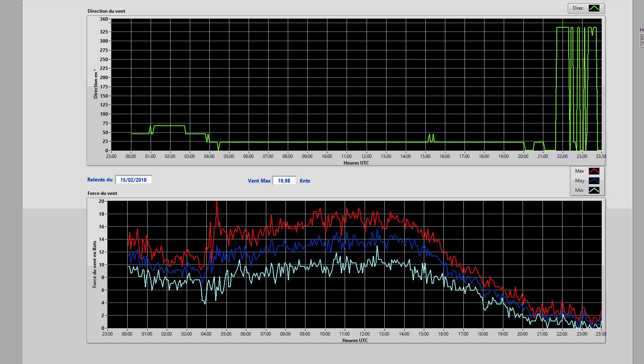Click the 'Knts' unit label
The height and width of the screenshot is (364, 644).
(x=305, y=181)
